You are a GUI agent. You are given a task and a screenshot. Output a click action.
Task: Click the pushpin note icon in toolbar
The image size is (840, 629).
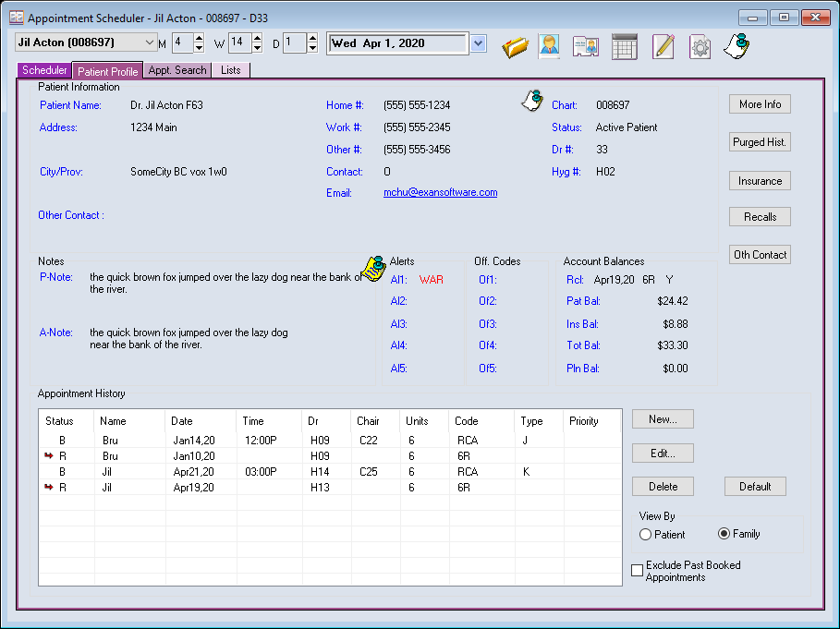pos(737,45)
